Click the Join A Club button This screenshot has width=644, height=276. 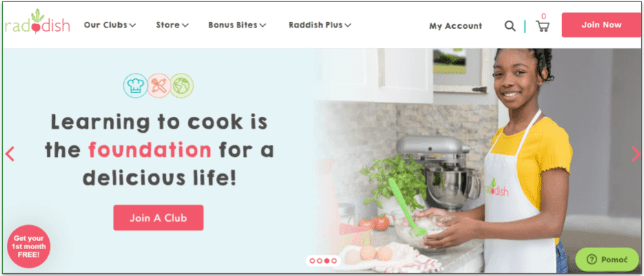[158, 217]
